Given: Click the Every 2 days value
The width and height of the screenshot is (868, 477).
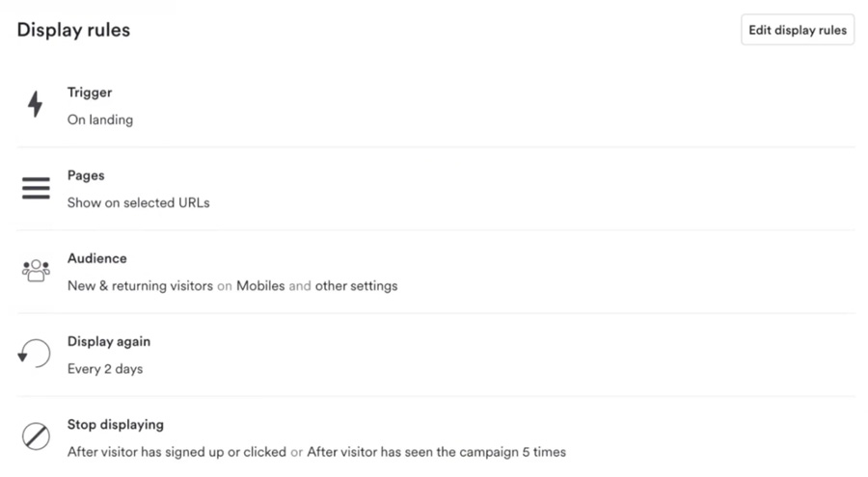Looking at the screenshot, I should click(105, 368).
